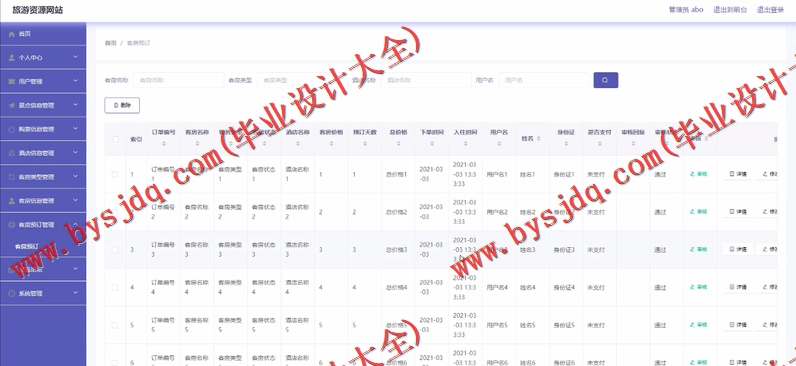Focus the 用户名 search field

(x=544, y=80)
